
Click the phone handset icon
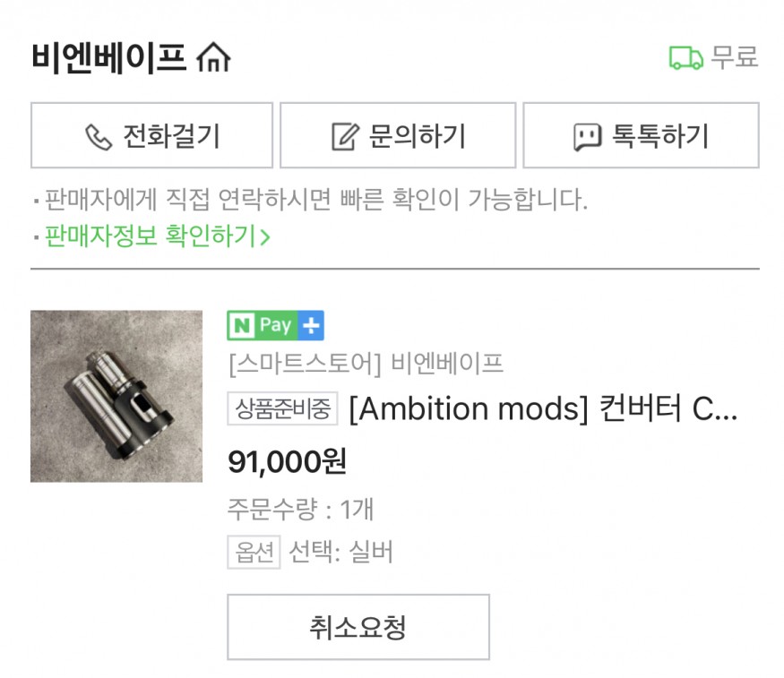click(x=98, y=136)
